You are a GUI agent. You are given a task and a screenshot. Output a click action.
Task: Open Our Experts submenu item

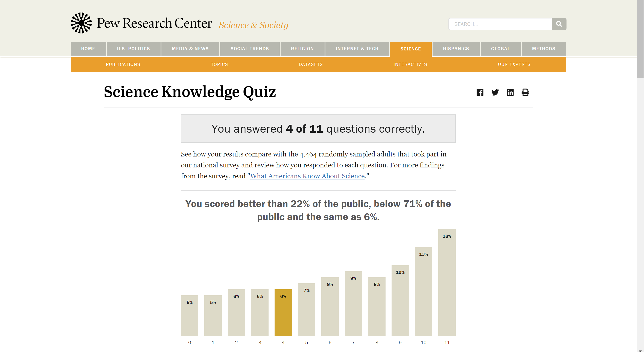(514, 65)
